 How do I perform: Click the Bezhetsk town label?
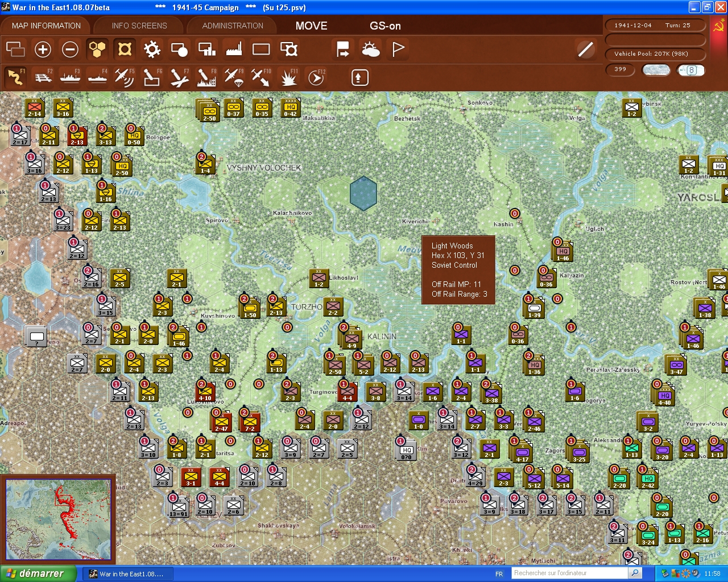point(407,118)
